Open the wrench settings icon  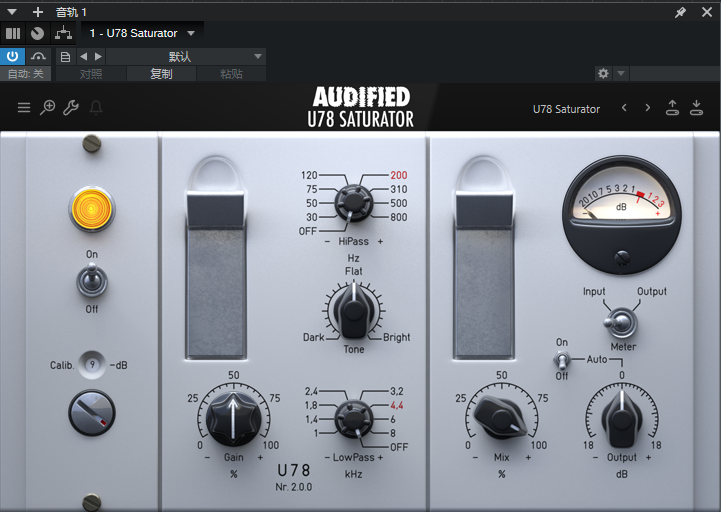coord(71,108)
